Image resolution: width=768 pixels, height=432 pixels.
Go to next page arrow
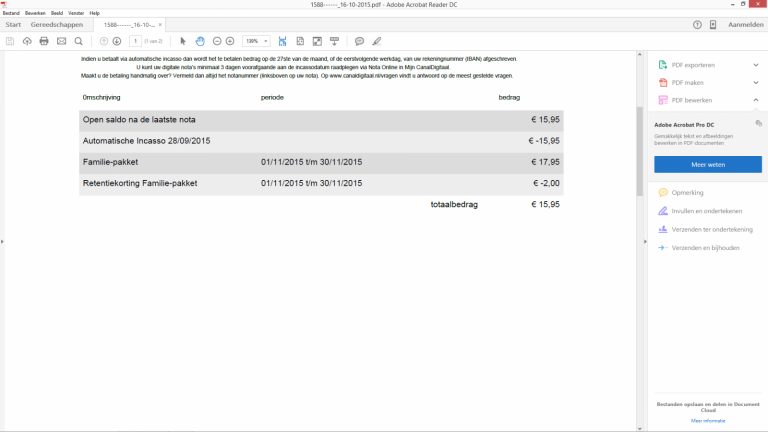[x=117, y=41]
